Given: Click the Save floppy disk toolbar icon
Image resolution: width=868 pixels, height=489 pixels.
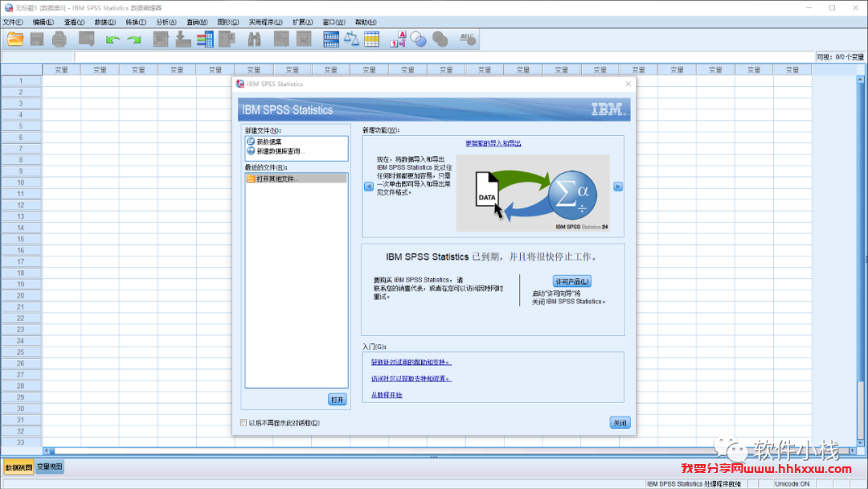Looking at the screenshot, I should [37, 39].
